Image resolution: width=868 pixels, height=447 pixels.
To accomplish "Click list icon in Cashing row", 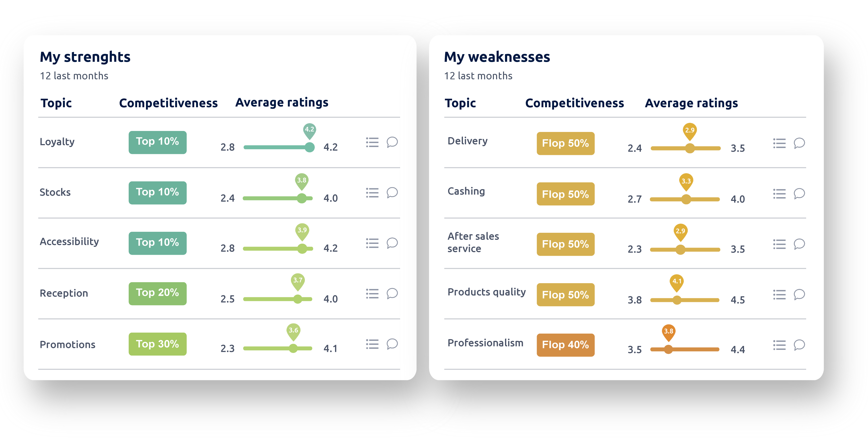I will (779, 194).
